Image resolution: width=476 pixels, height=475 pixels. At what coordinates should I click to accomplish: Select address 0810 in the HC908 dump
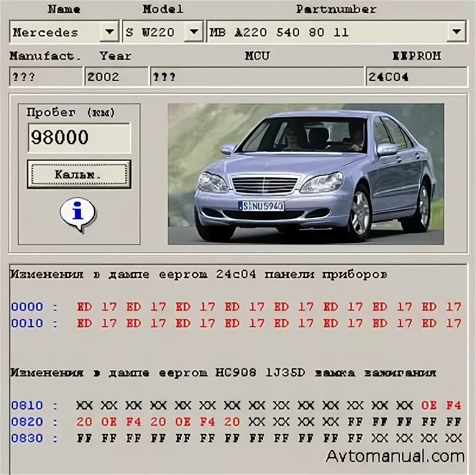27,405
